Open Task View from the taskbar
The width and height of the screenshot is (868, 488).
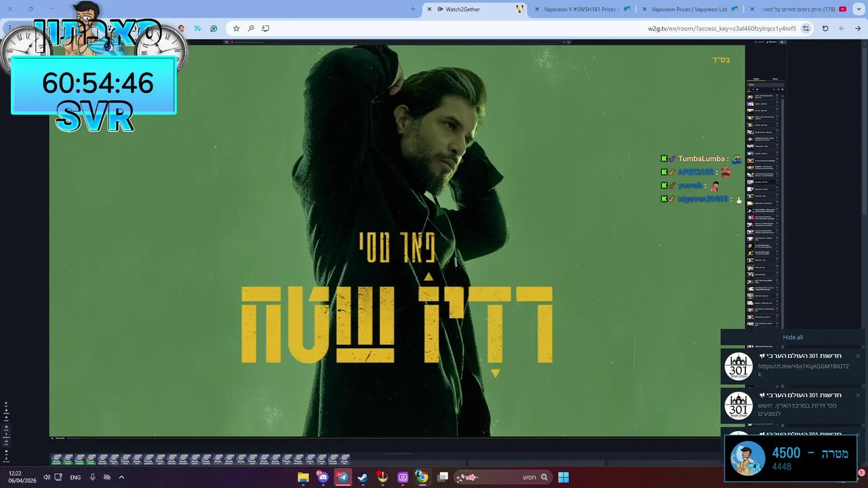[443, 477]
